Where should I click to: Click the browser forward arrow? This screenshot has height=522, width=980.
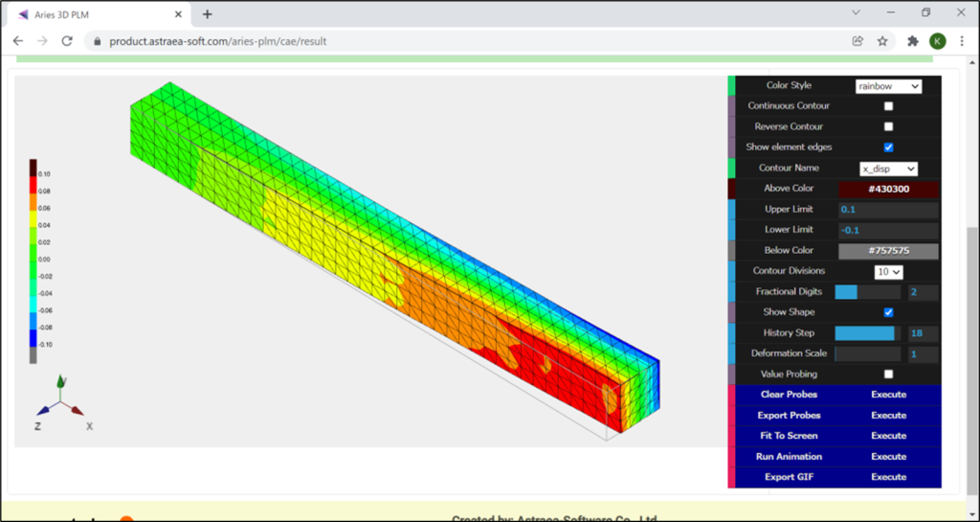pos(42,41)
